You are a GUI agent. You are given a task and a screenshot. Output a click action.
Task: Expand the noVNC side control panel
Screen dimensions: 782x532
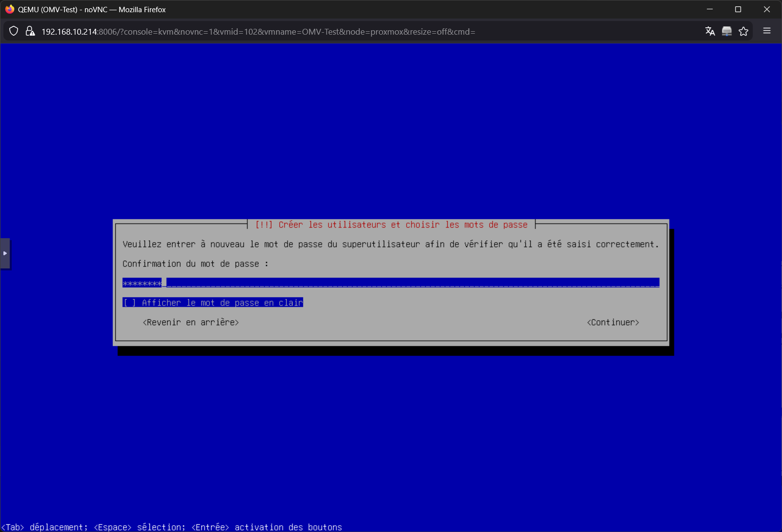pyautogui.click(x=5, y=253)
